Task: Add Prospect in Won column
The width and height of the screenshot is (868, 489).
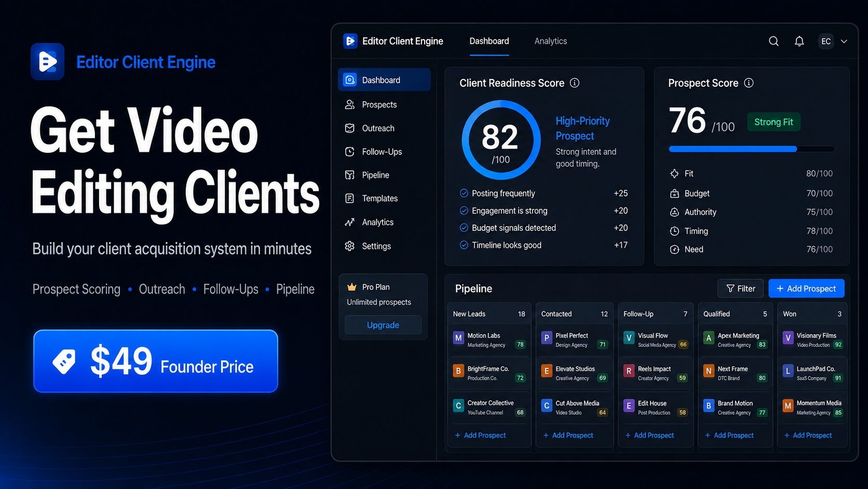Action: pos(808,435)
